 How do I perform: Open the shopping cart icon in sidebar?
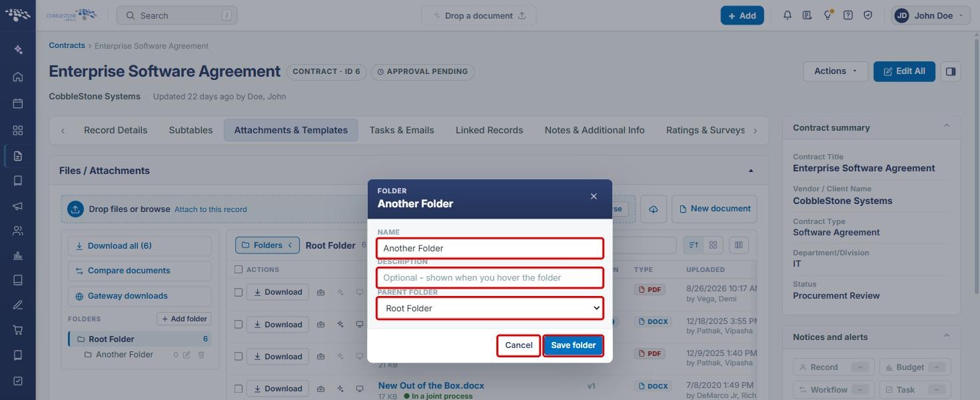click(x=18, y=330)
